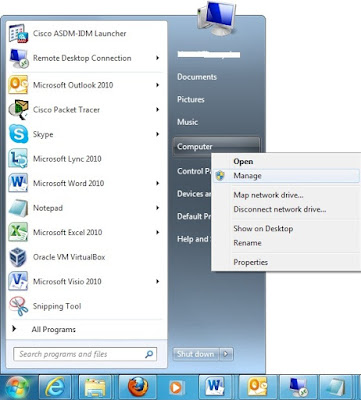The height and width of the screenshot is (400, 361).
Task: Click the Cisco ASDM-IDM Launcher icon
Action: [18, 33]
